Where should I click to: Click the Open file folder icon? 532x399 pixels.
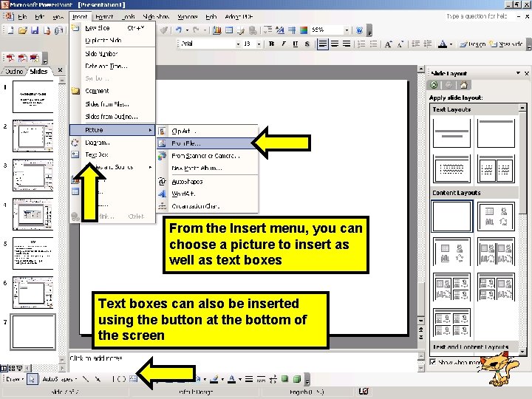(x=23, y=30)
